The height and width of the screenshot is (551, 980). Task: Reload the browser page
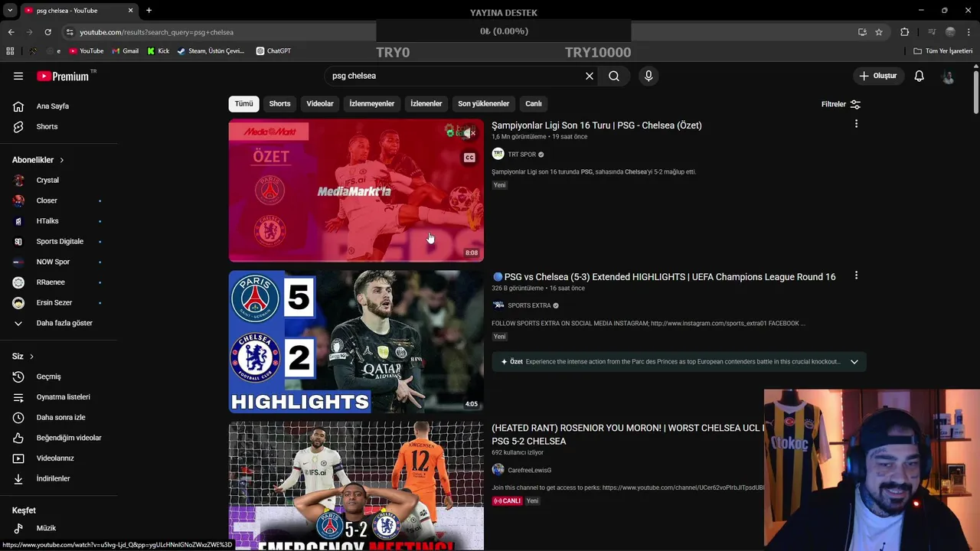pyautogui.click(x=47, y=32)
